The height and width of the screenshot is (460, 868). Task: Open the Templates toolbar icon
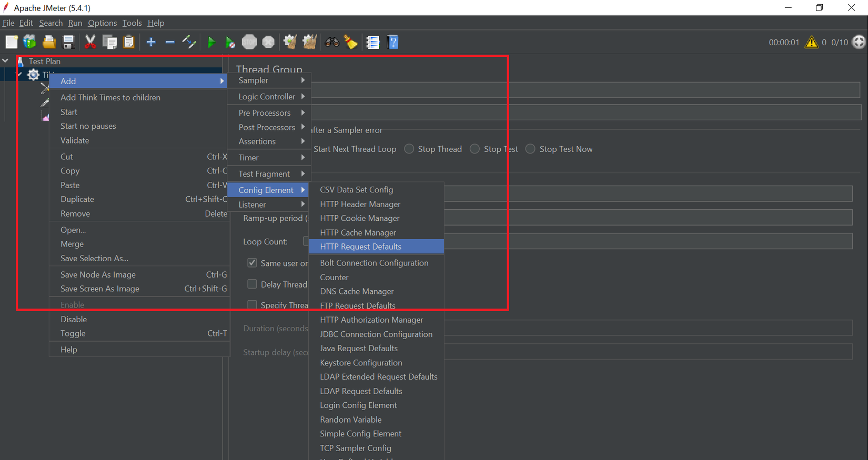pyautogui.click(x=30, y=42)
